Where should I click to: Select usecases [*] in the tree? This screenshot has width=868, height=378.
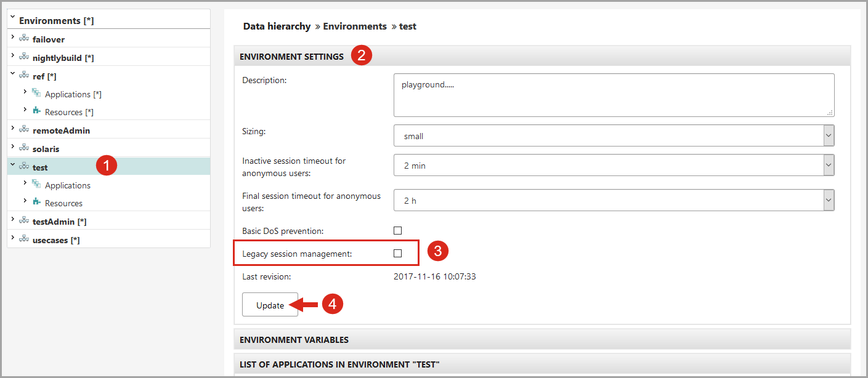pos(56,240)
